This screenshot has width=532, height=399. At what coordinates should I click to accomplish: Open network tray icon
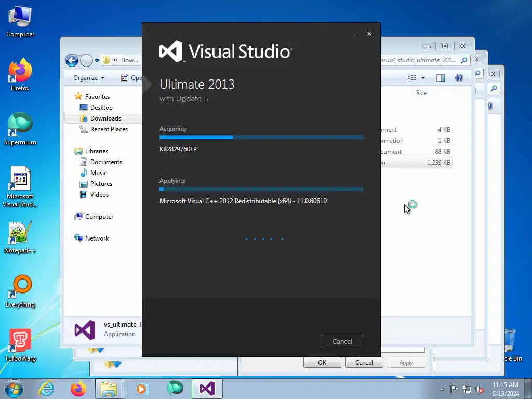point(467,389)
